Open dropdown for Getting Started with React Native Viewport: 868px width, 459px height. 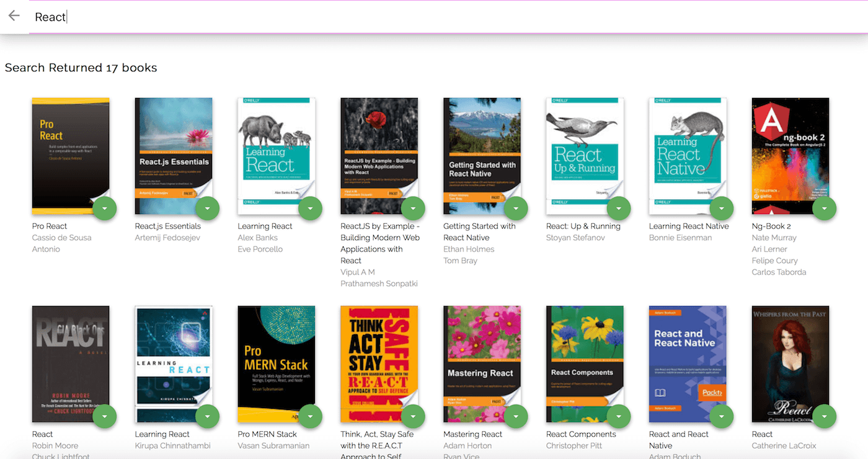(x=516, y=208)
